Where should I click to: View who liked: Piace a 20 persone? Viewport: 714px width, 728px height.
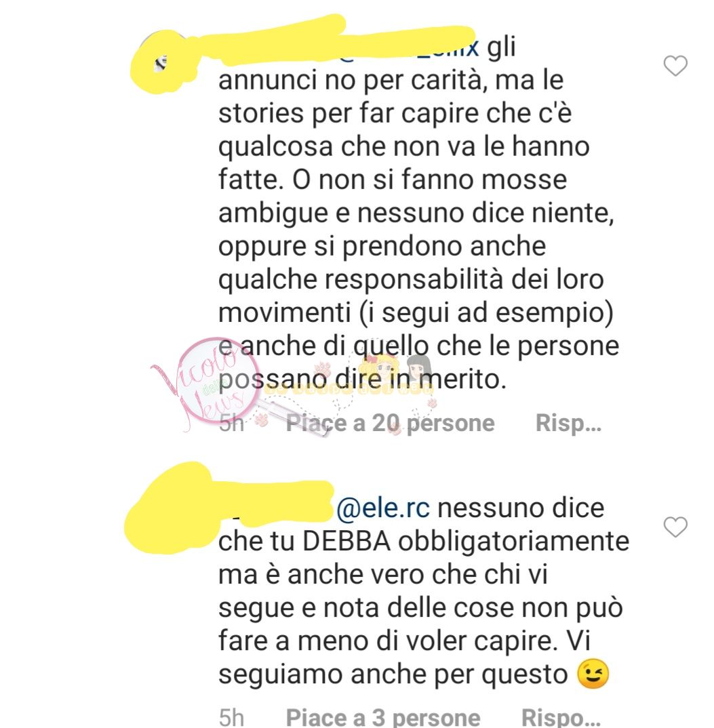390,423
